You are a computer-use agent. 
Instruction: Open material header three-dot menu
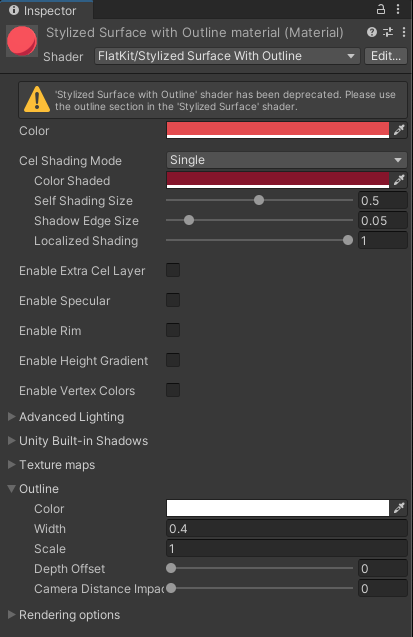[404, 32]
